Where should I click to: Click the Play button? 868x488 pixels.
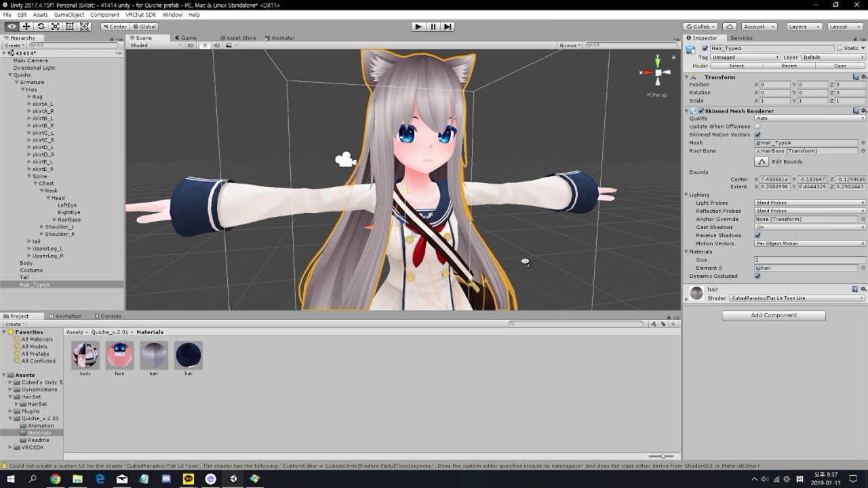click(418, 26)
